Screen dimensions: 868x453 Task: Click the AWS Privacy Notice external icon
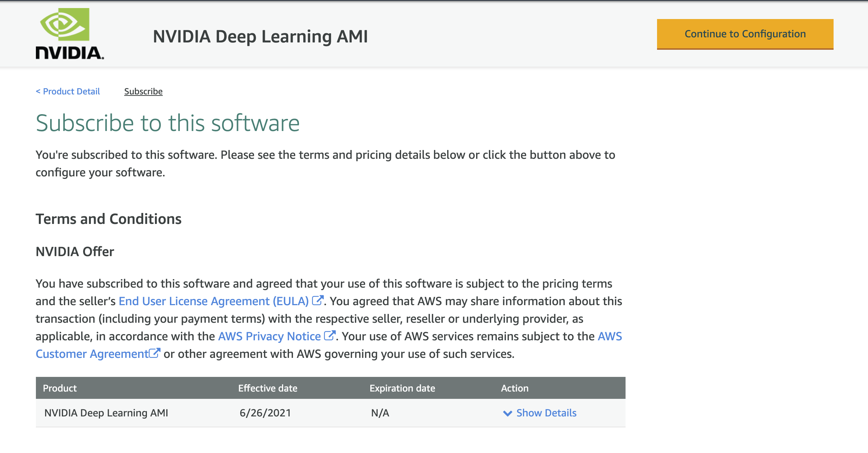point(330,336)
